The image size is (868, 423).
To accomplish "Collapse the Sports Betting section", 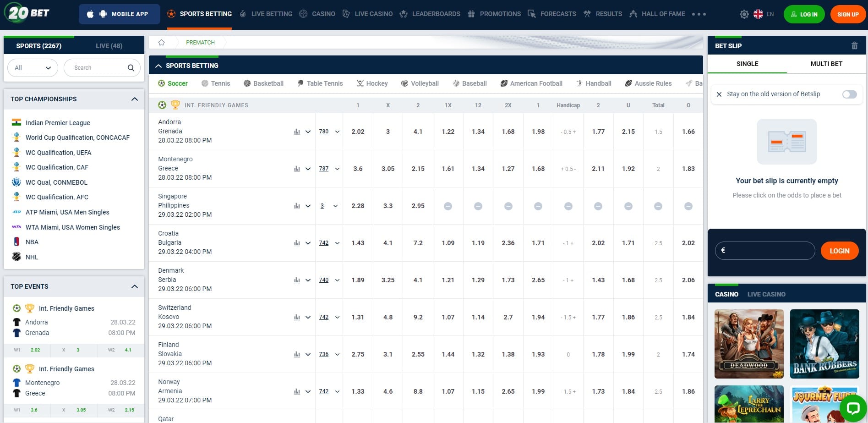I will coord(158,66).
